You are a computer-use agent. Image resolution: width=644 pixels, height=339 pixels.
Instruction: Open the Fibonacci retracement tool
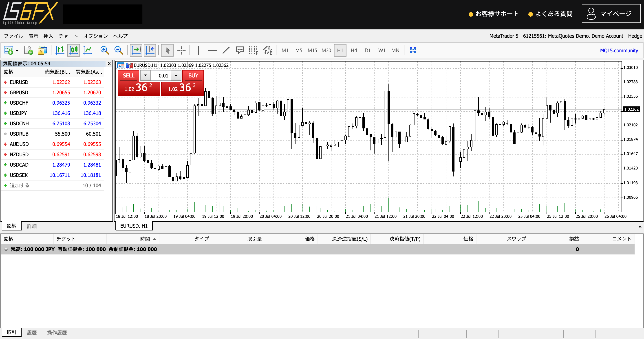tap(254, 50)
